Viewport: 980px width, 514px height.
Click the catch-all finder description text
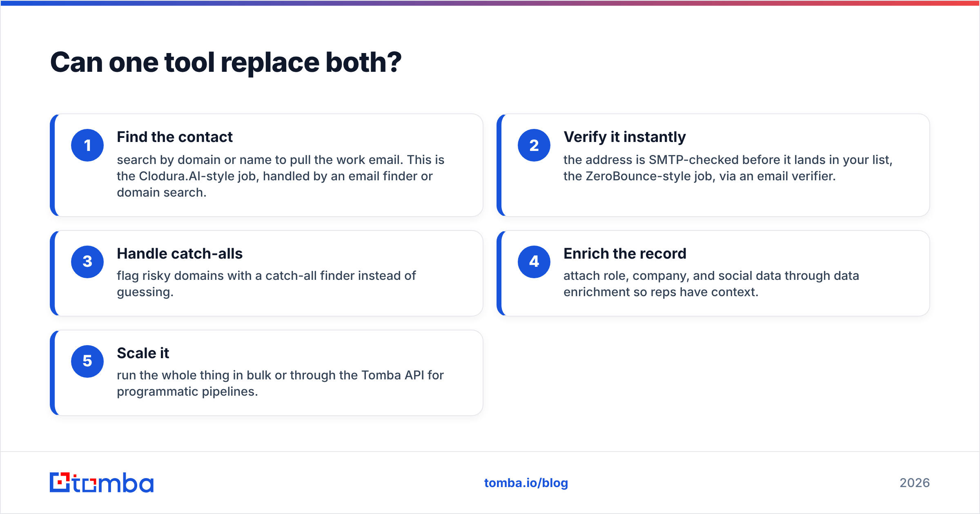pyautogui.click(x=266, y=284)
